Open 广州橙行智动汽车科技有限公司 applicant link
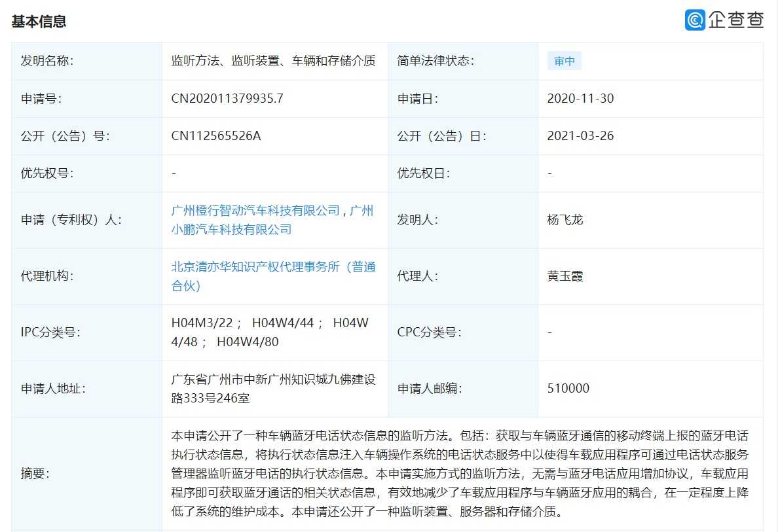This screenshot has height=532, width=778. (x=255, y=211)
